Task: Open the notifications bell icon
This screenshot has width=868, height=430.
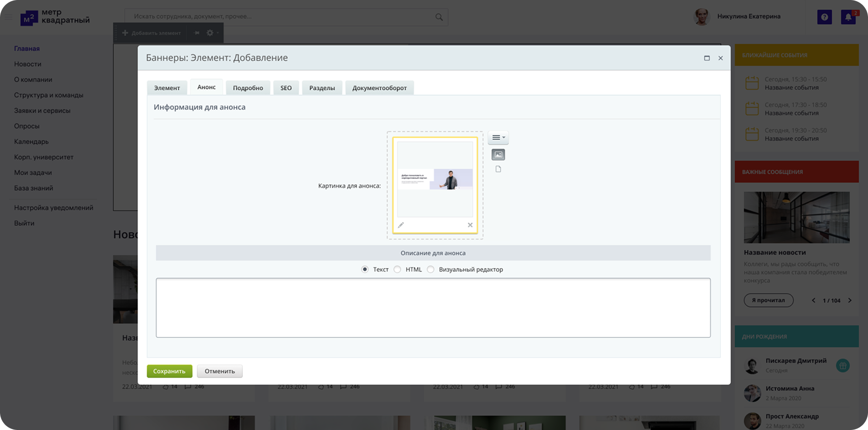Action: [x=848, y=17]
